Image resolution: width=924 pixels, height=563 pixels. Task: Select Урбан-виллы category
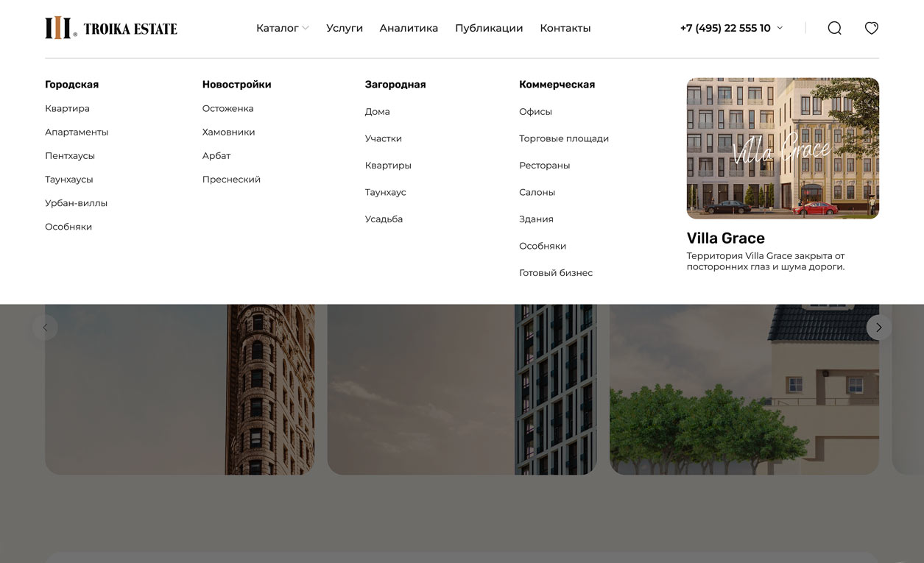click(x=76, y=203)
